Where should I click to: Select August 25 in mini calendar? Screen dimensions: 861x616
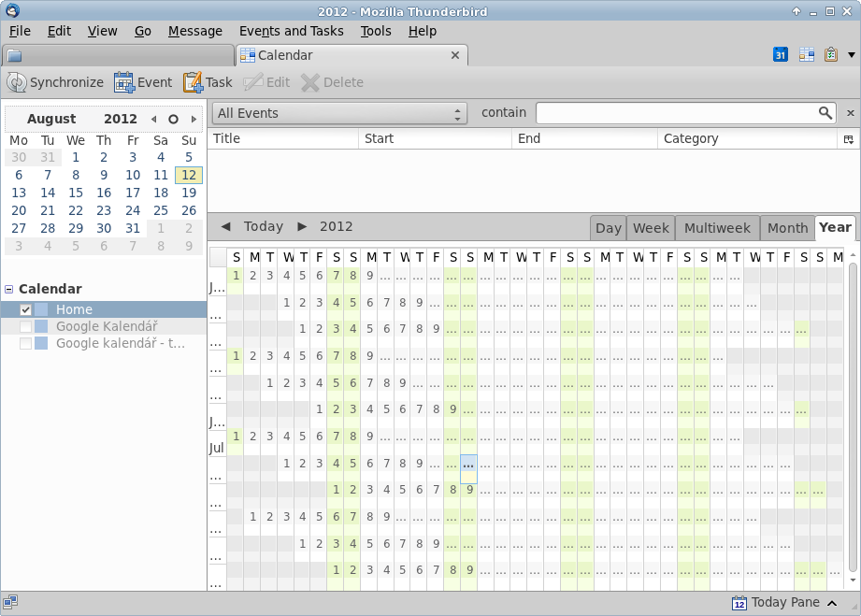[x=161, y=211]
